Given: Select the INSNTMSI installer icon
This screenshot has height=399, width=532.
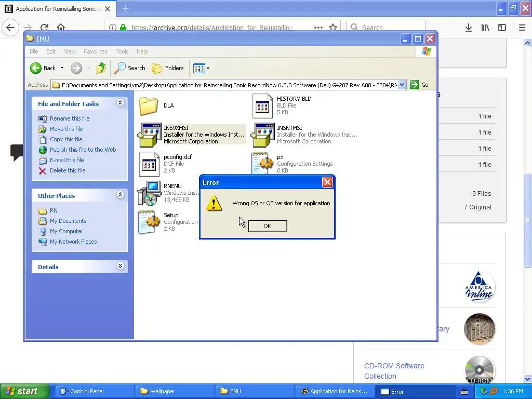Looking at the screenshot, I should click(x=262, y=135).
